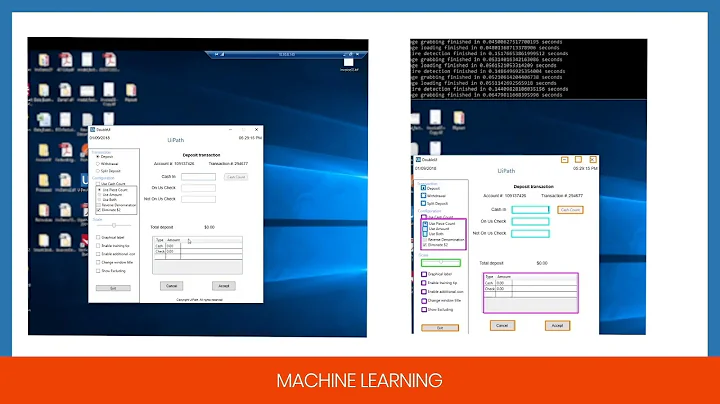Screen dimensions: 720x404
Task: Click Exit button in left DoubleUI window
Action: [x=113, y=288]
